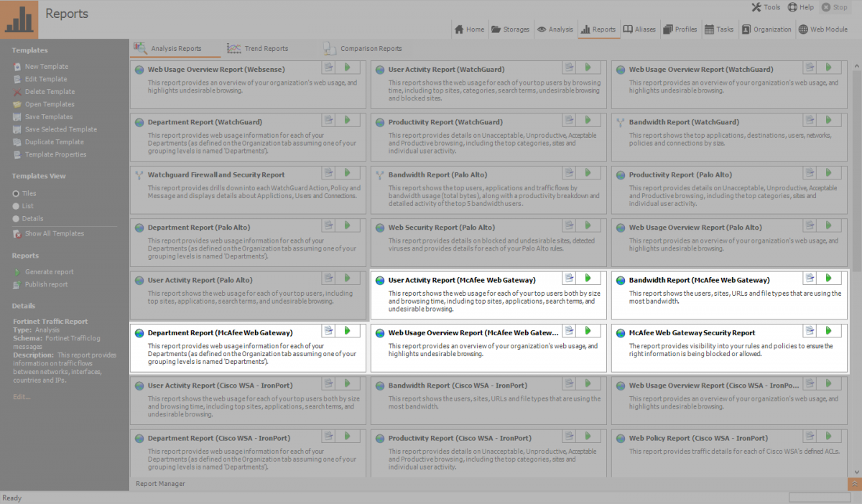Screen dimensions: 862x504
Task: Click the Delete Template icon
Action: pyautogui.click(x=17, y=92)
